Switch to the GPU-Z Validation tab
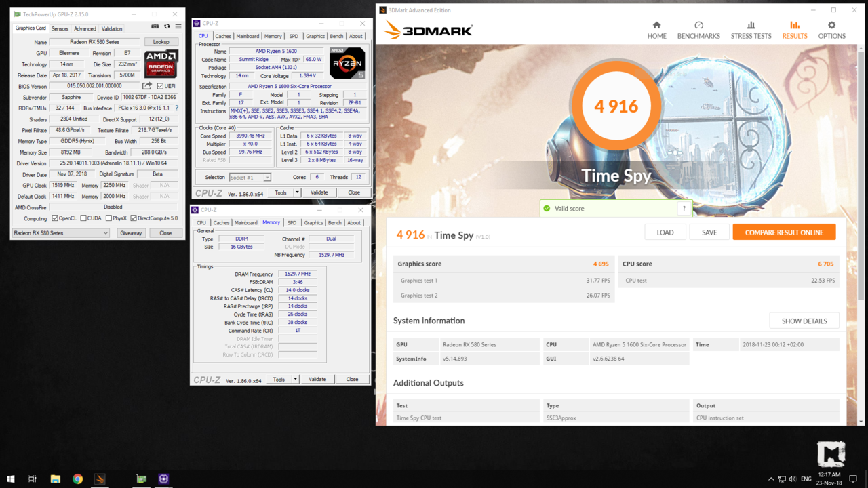This screenshot has width=868, height=488. (x=112, y=28)
